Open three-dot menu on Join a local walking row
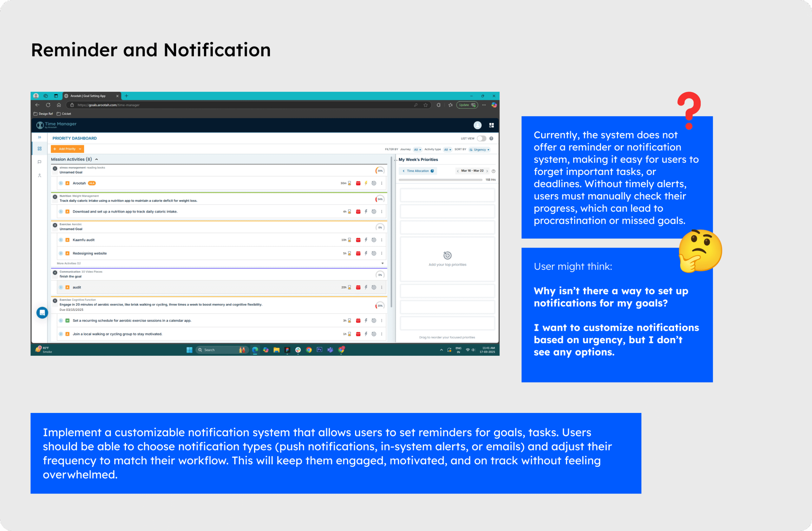Image resolution: width=812 pixels, height=531 pixels. click(382, 334)
